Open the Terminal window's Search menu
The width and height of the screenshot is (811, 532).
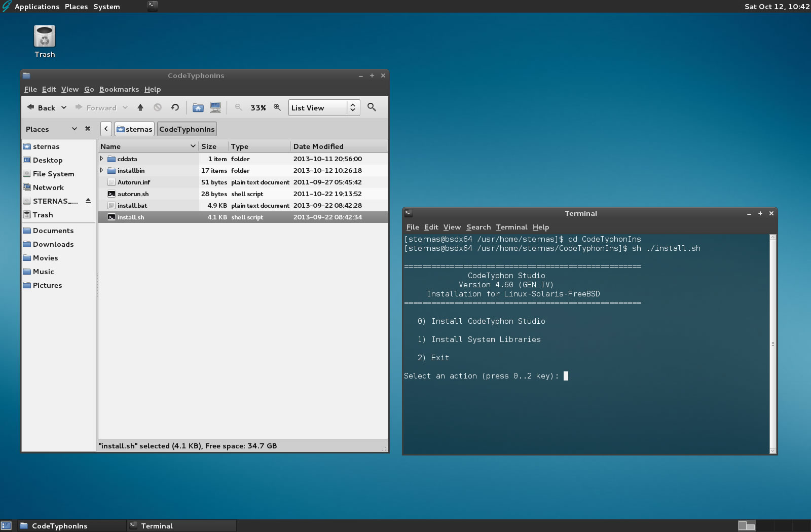[x=478, y=227]
